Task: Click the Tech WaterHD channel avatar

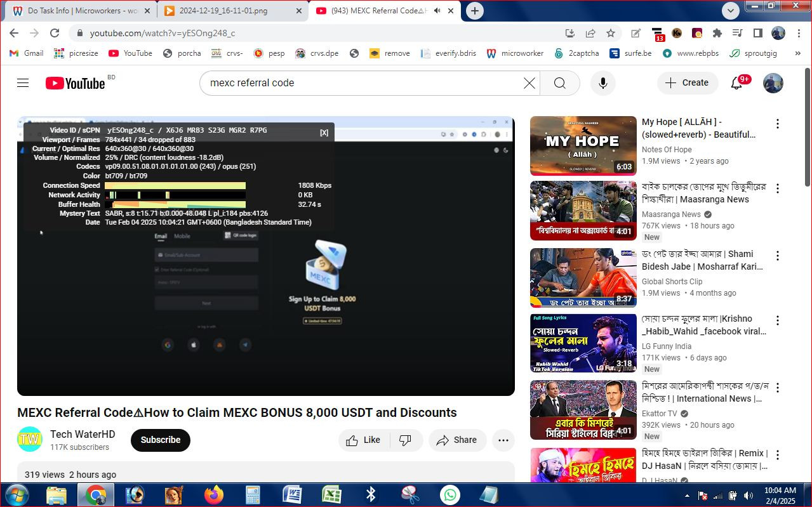Action: pos(30,439)
